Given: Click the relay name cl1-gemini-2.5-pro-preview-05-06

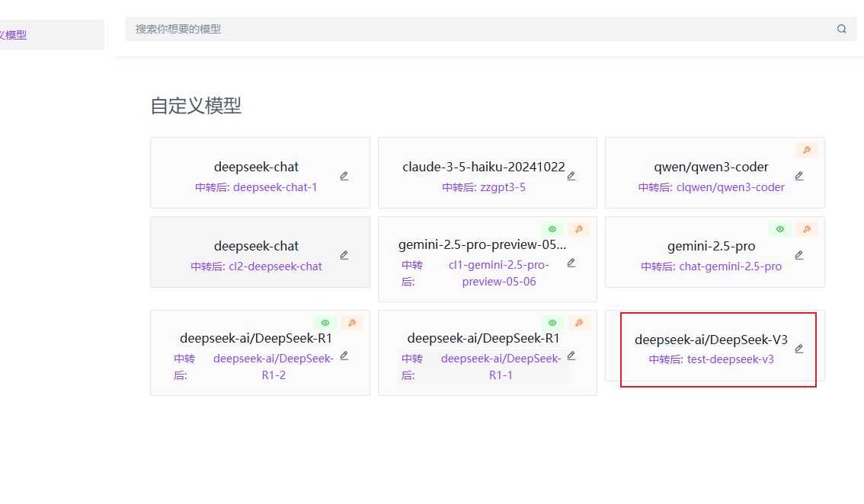Looking at the screenshot, I should pos(499,273).
